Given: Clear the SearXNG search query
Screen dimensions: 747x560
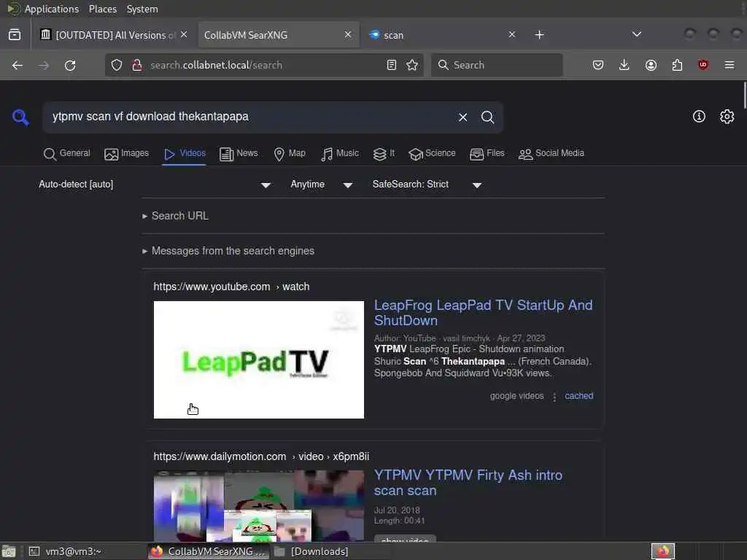Looking at the screenshot, I should coord(462,117).
